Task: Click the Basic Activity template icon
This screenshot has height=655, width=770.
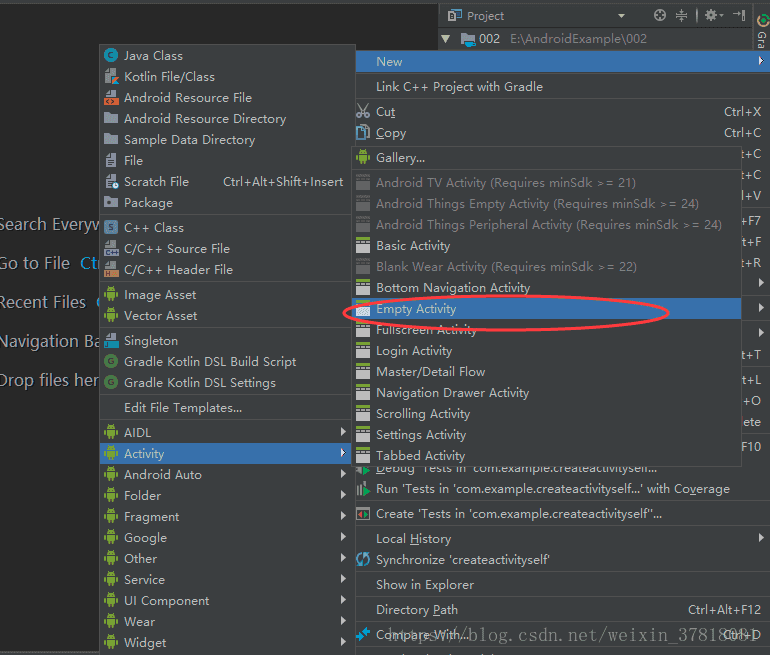Action: [363, 246]
